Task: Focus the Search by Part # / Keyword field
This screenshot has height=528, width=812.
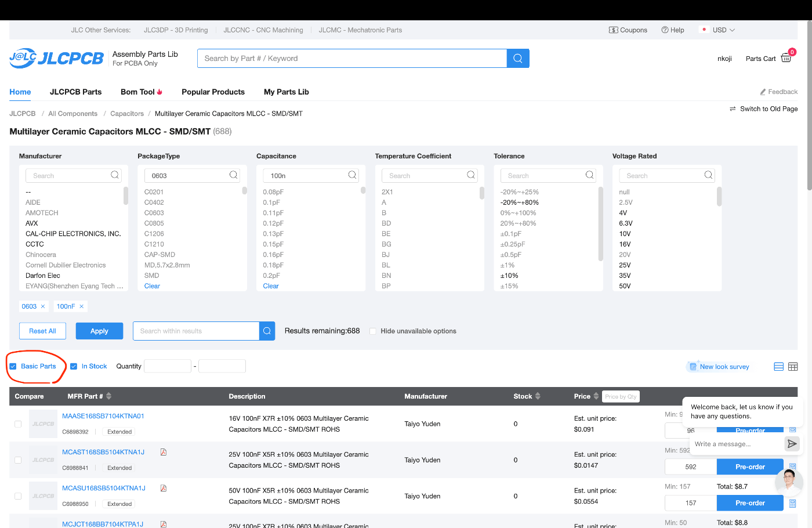Action: click(352, 59)
